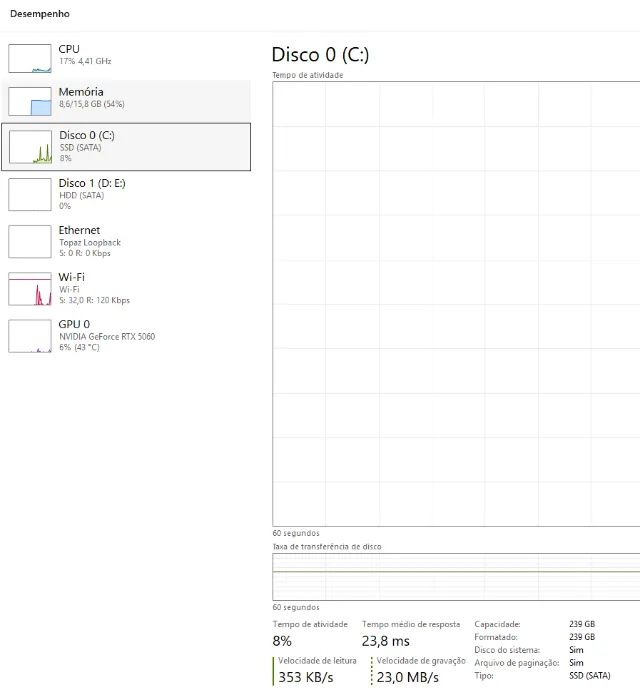The width and height of the screenshot is (640, 693).
Task: Click the Desempenho page heading
Action: tap(40, 14)
